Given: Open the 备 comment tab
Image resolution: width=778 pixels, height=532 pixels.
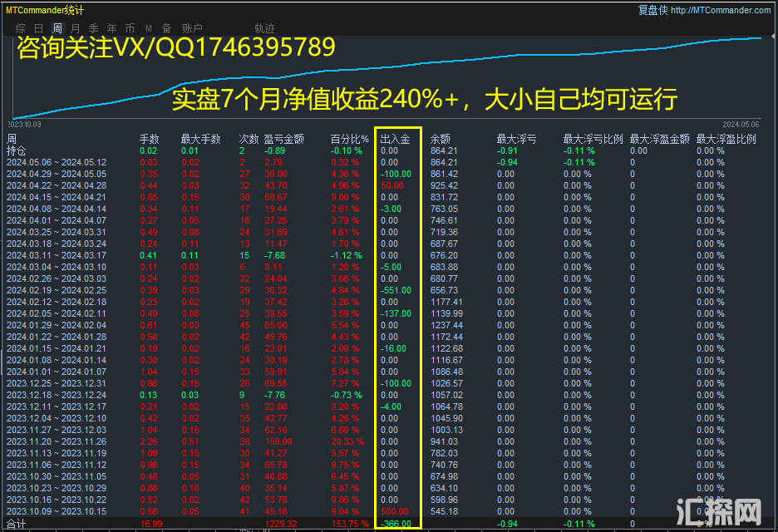Looking at the screenshot, I should pos(166,27).
